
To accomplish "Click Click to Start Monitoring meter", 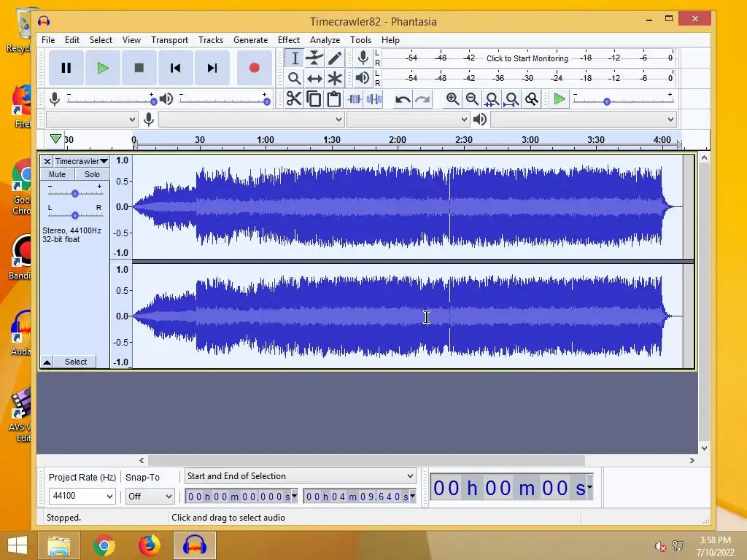I will coord(527,58).
